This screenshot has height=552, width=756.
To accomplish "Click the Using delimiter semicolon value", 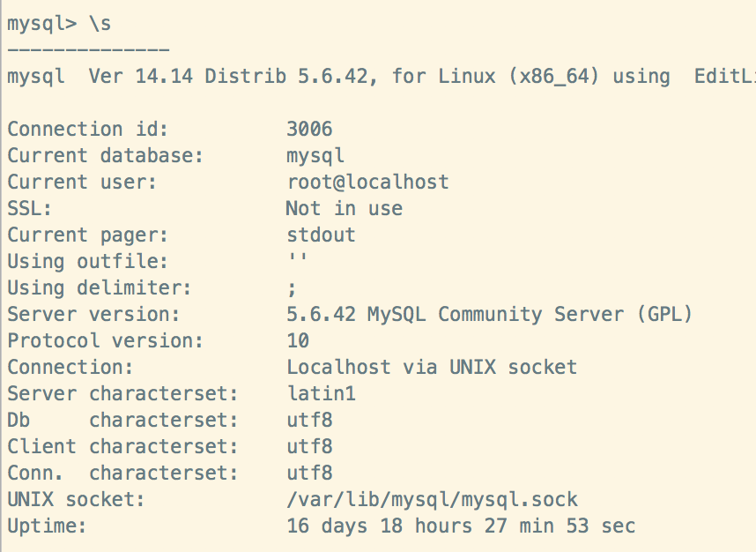I will pyautogui.click(x=292, y=288).
